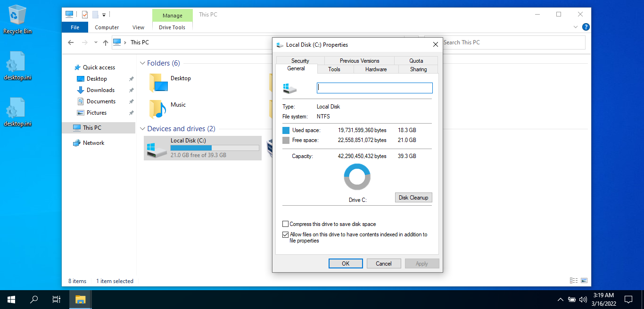Select the Local Disk (C:) drive icon
The height and width of the screenshot is (309, 644).
[x=156, y=150]
